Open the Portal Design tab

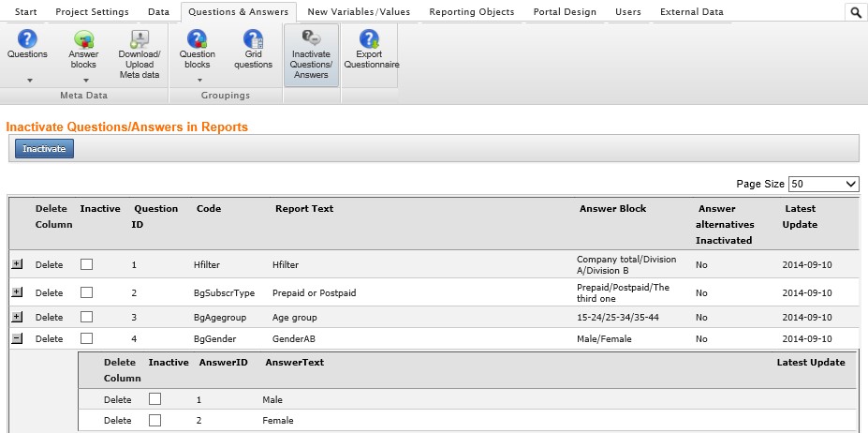[565, 11]
